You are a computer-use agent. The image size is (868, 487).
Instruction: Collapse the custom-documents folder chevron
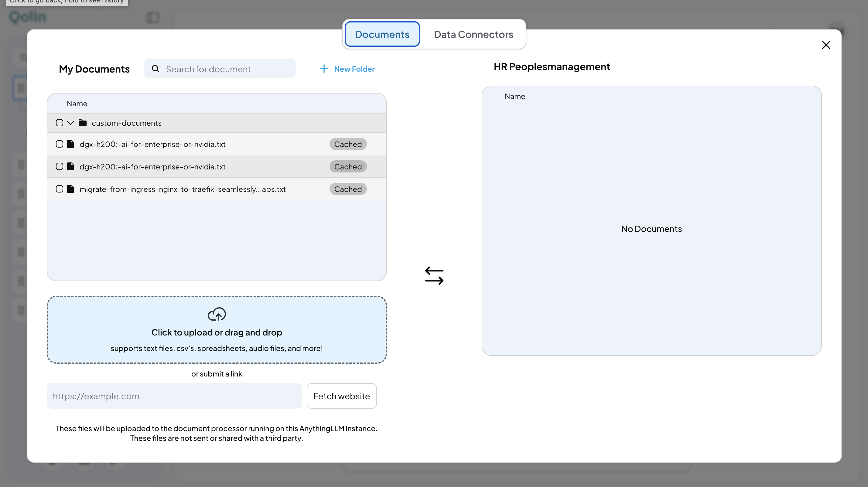[x=70, y=123]
